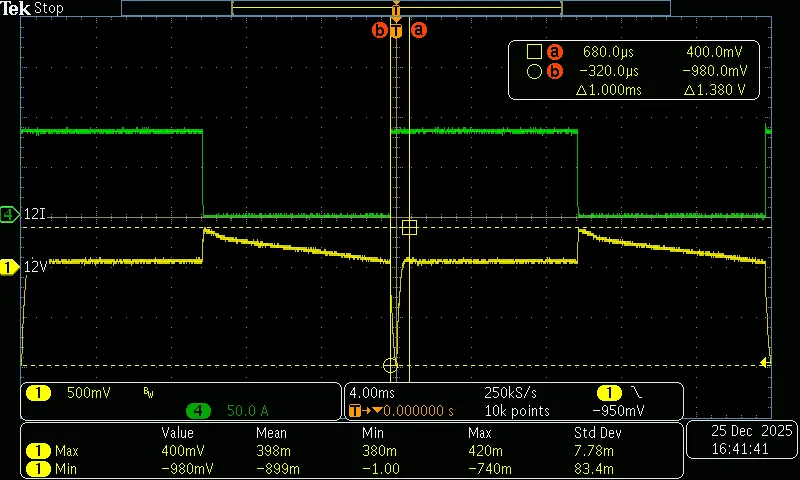Click the Max measurement label
The image size is (800, 480).
pos(66,451)
